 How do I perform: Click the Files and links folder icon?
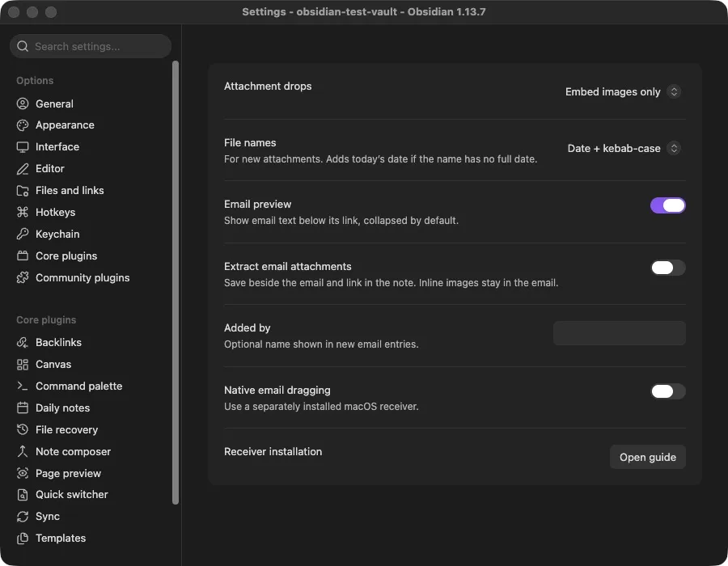coord(23,191)
